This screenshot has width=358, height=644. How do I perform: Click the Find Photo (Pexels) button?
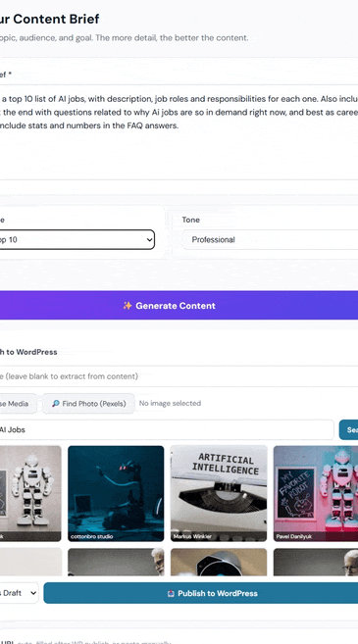click(x=89, y=403)
